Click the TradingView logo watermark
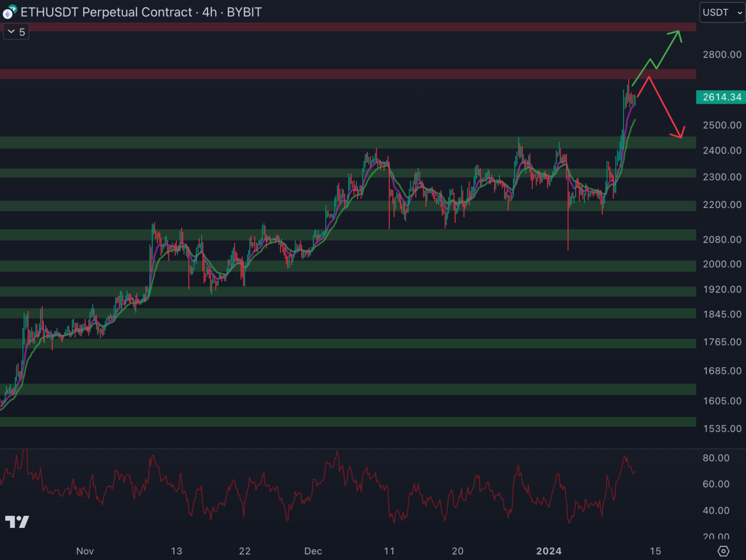Image resolution: width=746 pixels, height=560 pixels. click(x=17, y=522)
